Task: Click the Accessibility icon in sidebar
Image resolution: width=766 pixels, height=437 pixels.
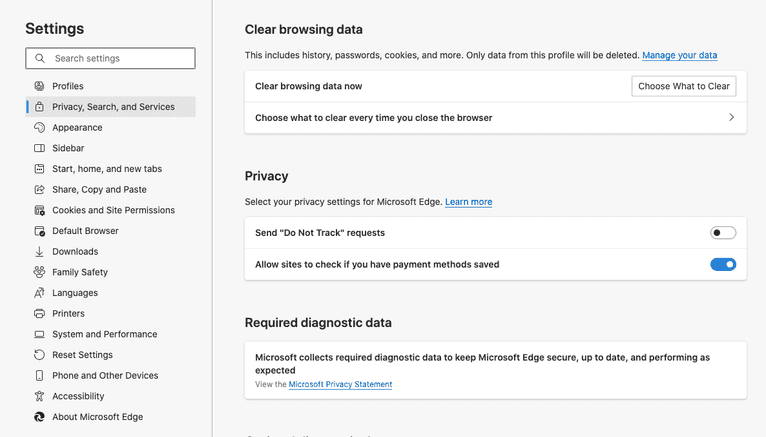Action: [39, 396]
